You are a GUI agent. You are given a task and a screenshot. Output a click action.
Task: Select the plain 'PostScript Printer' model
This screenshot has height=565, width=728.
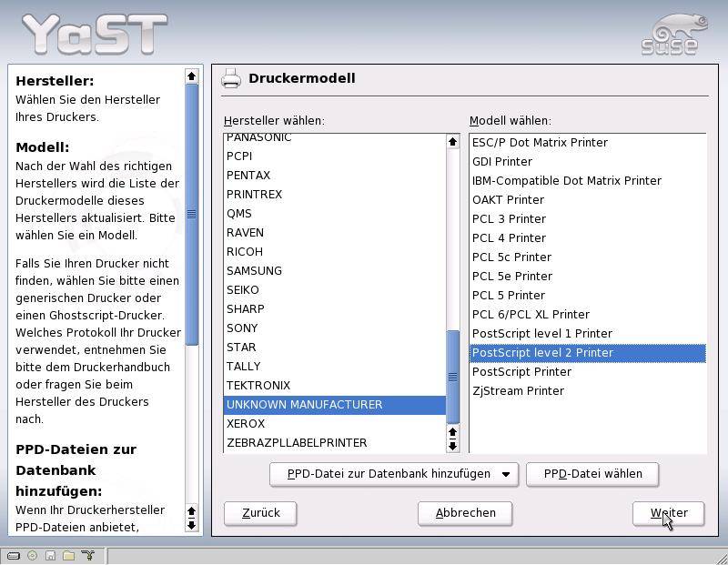pos(587,372)
